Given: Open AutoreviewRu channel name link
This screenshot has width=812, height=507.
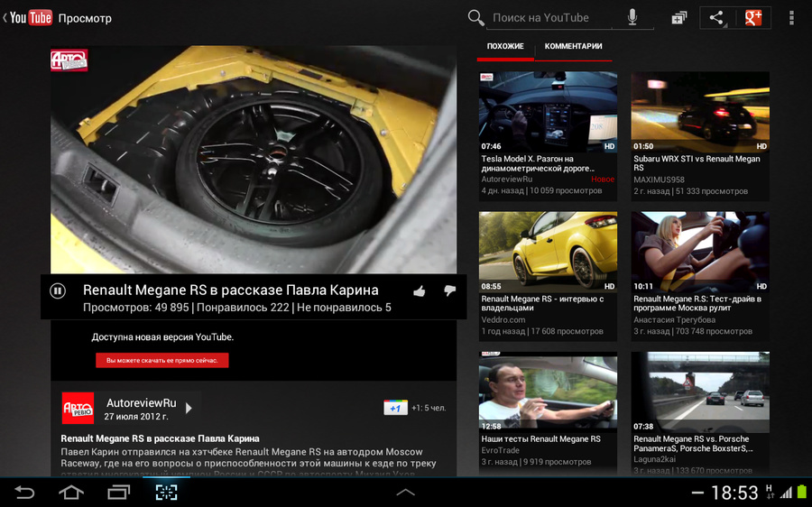Looking at the screenshot, I should pyautogui.click(x=141, y=403).
